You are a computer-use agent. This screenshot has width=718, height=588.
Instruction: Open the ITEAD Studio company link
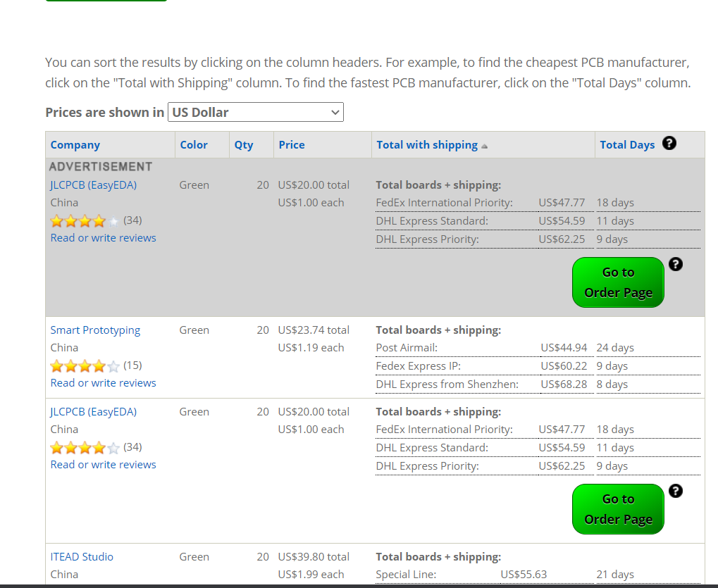(x=82, y=556)
